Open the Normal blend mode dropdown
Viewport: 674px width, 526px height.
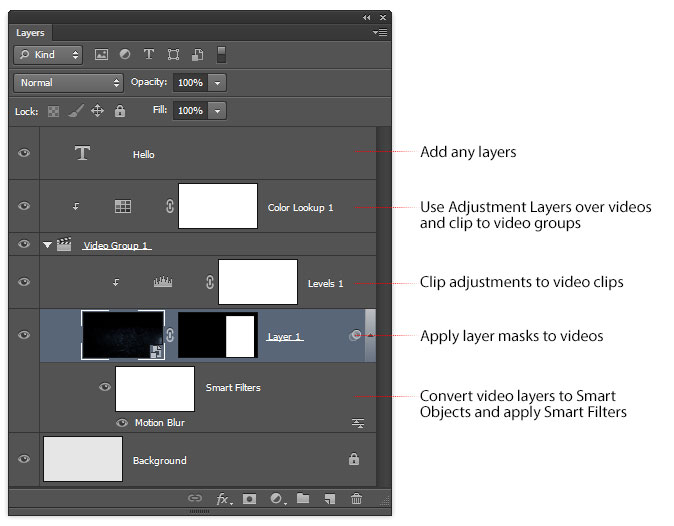tap(68, 83)
